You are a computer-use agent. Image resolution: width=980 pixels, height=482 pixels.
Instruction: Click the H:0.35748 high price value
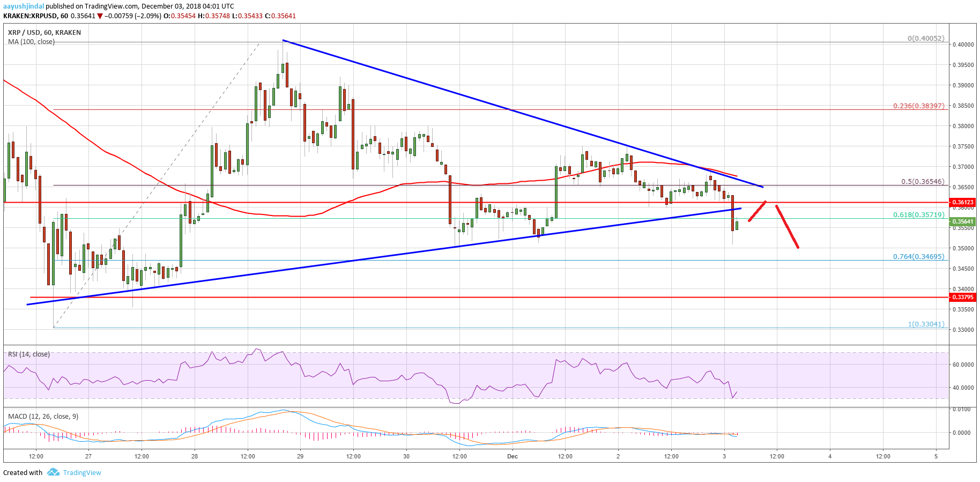214,16
